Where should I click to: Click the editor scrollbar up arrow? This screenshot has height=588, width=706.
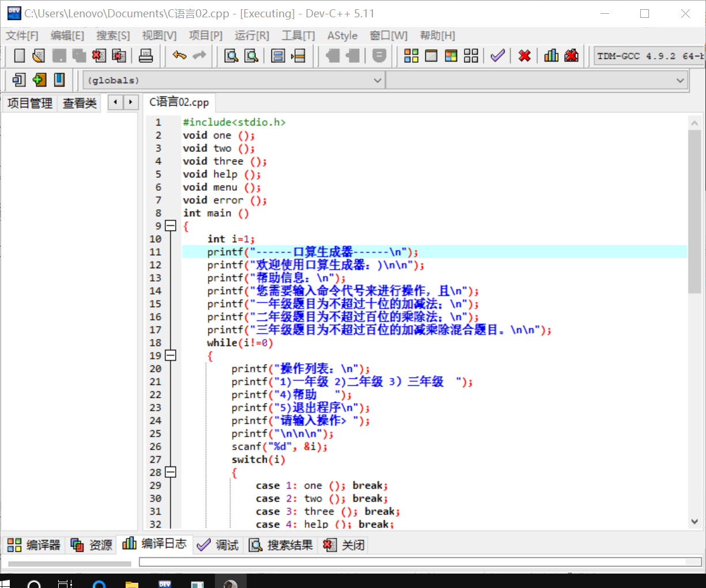694,122
